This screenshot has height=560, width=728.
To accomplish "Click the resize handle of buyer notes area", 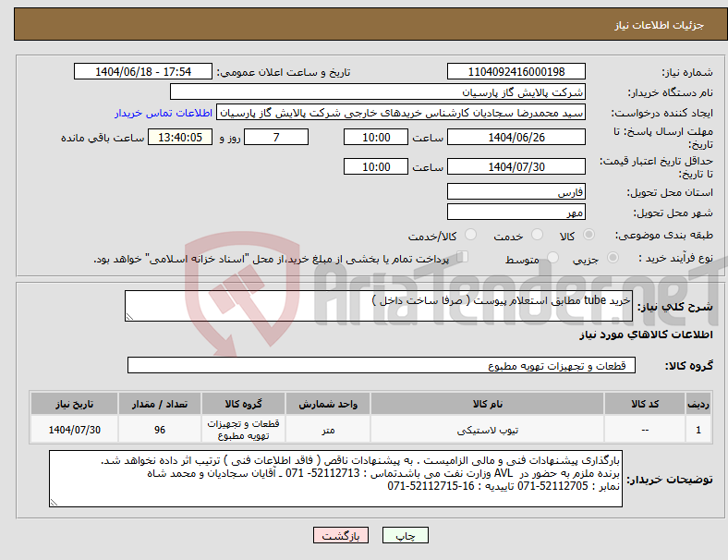I will pos(54,503).
